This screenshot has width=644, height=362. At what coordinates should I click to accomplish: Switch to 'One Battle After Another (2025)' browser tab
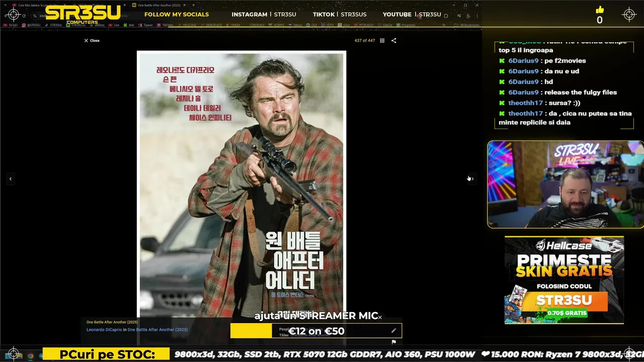pyautogui.click(x=158, y=5)
